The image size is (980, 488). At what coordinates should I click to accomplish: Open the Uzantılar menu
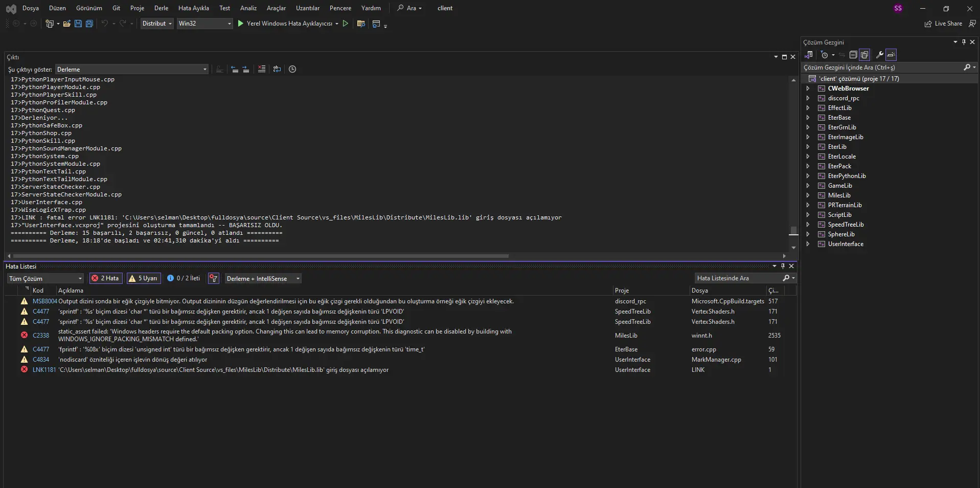coord(308,8)
